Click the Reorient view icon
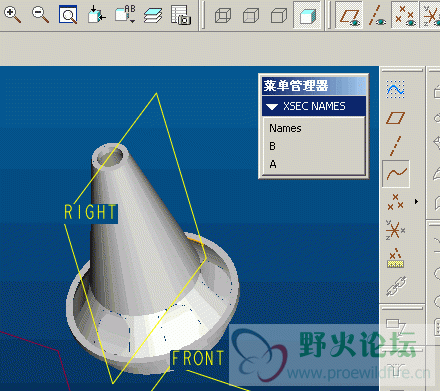 point(97,15)
